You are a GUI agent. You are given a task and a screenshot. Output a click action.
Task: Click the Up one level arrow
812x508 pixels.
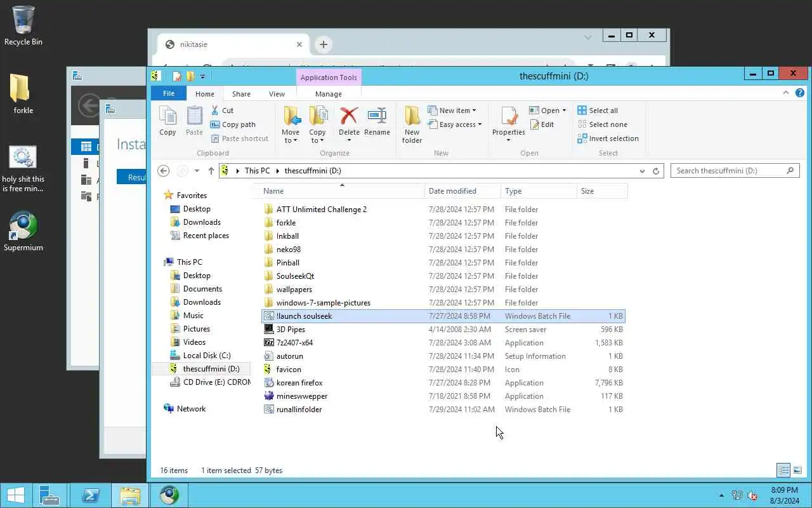click(211, 171)
